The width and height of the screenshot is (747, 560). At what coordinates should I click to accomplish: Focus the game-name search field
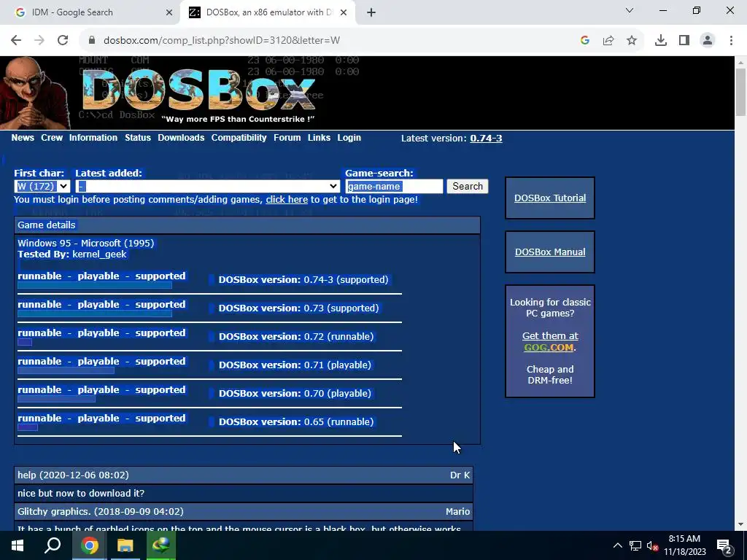(x=395, y=186)
